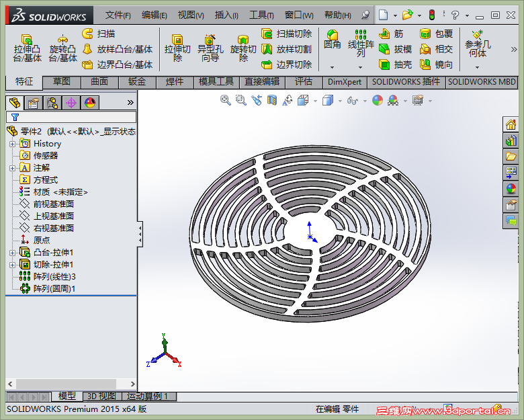Open the DimXpertManager crosshair tab
Image resolution: width=524 pixels, height=420 pixels.
[71, 103]
